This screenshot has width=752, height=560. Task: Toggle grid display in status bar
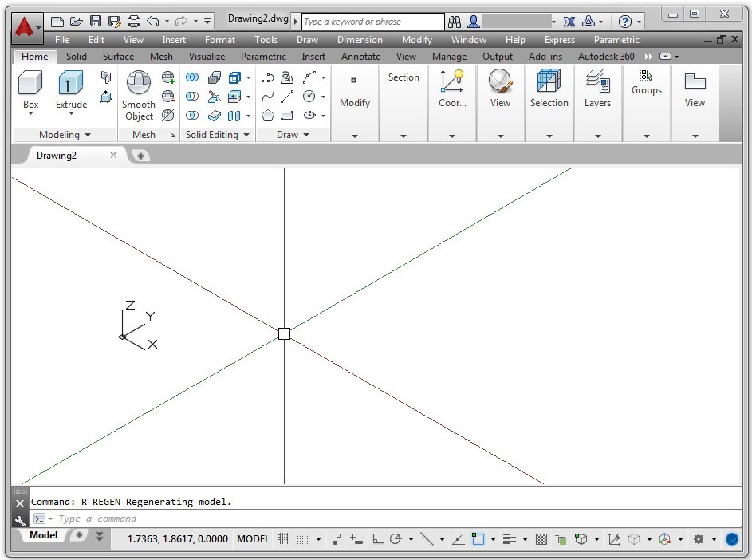point(284,539)
